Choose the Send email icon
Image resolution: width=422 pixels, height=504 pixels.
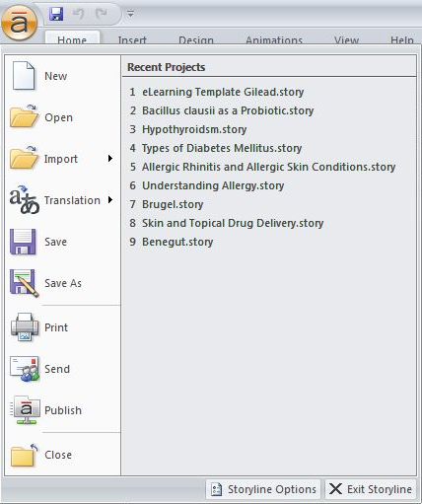point(25,369)
